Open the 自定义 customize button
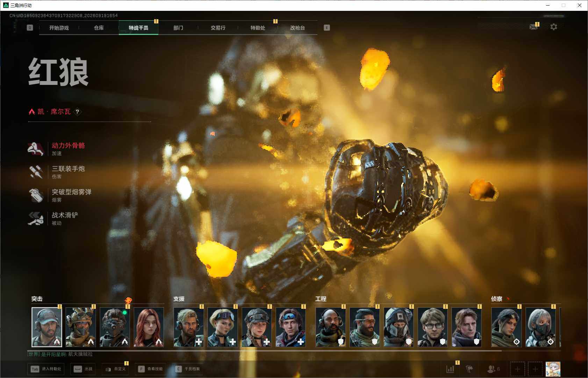Image resolution: width=588 pixels, height=378 pixels. [x=115, y=369]
